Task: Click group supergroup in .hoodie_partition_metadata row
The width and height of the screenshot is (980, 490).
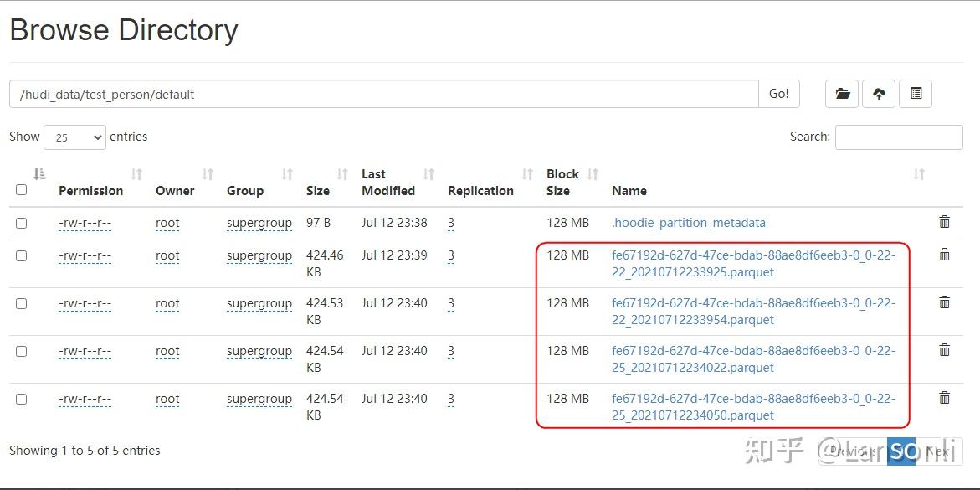Action: click(x=259, y=223)
